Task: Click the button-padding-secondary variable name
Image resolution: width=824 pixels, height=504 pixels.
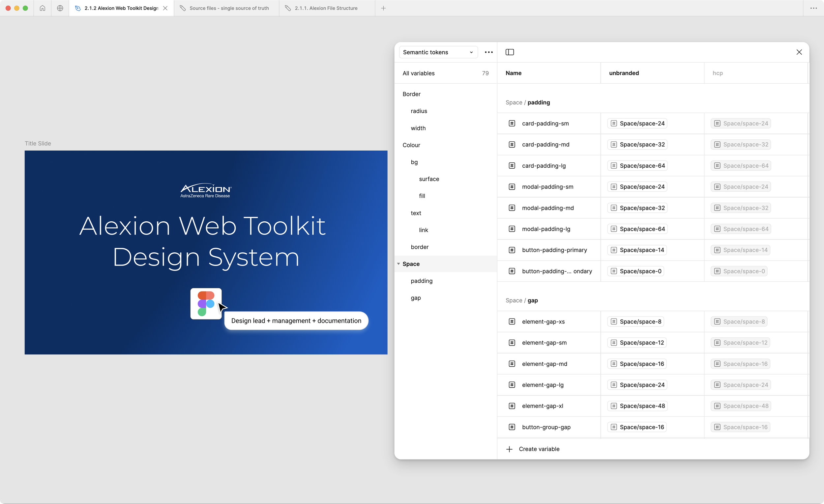Action: click(x=557, y=271)
